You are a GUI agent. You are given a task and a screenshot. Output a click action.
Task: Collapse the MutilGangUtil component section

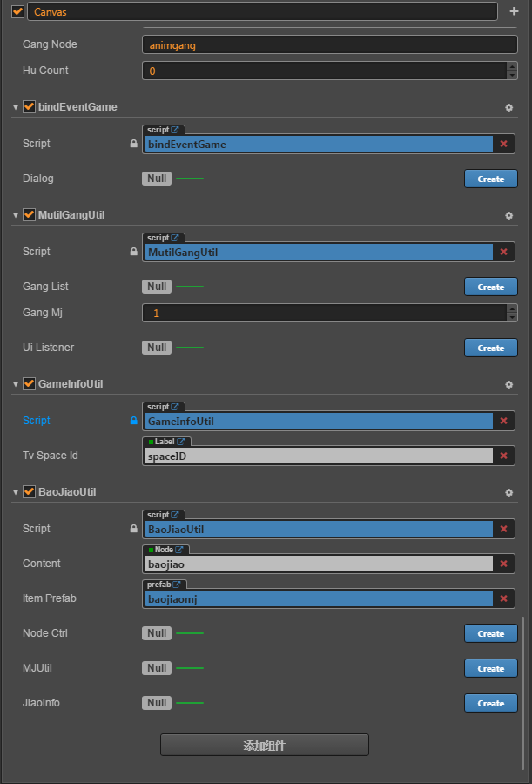[16, 215]
